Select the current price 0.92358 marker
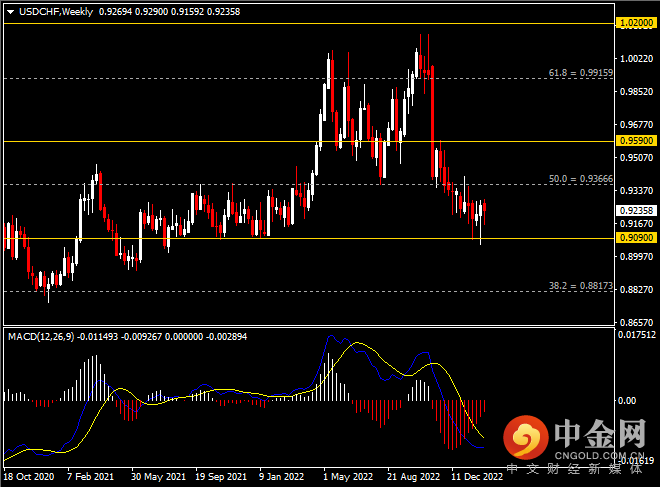 click(636, 211)
